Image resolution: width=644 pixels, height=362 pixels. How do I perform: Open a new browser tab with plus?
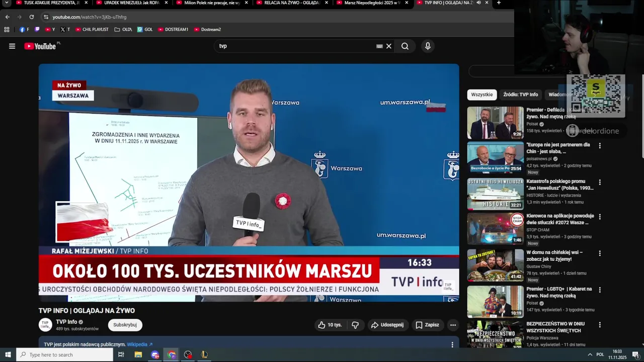pyautogui.click(x=499, y=3)
